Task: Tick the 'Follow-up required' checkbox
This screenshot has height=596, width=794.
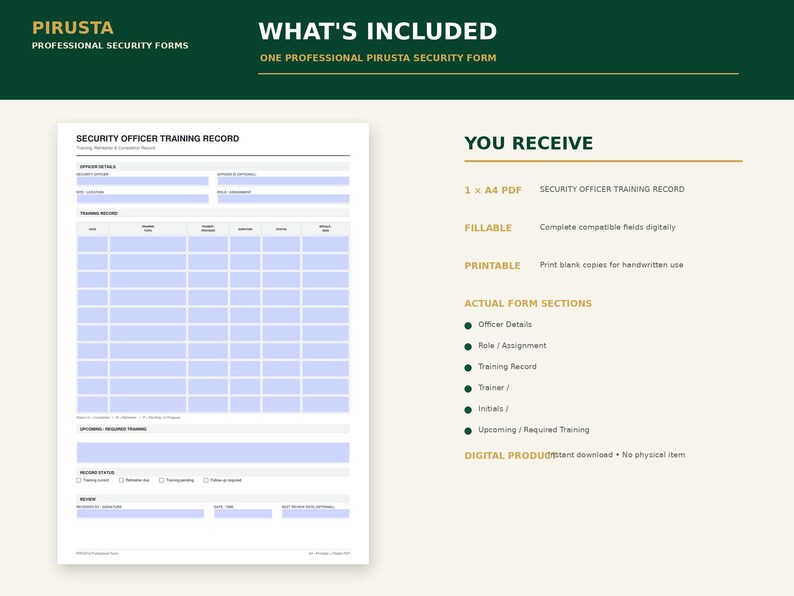Action: point(206,480)
